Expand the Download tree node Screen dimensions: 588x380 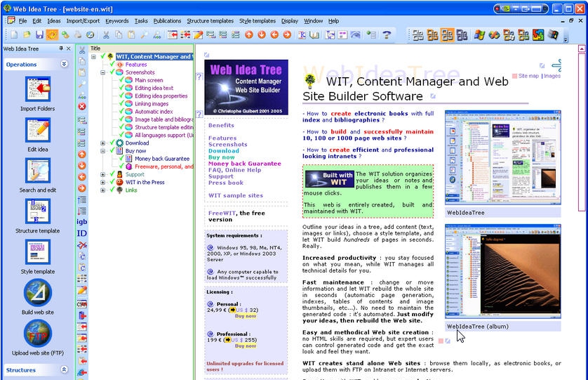click(x=102, y=143)
